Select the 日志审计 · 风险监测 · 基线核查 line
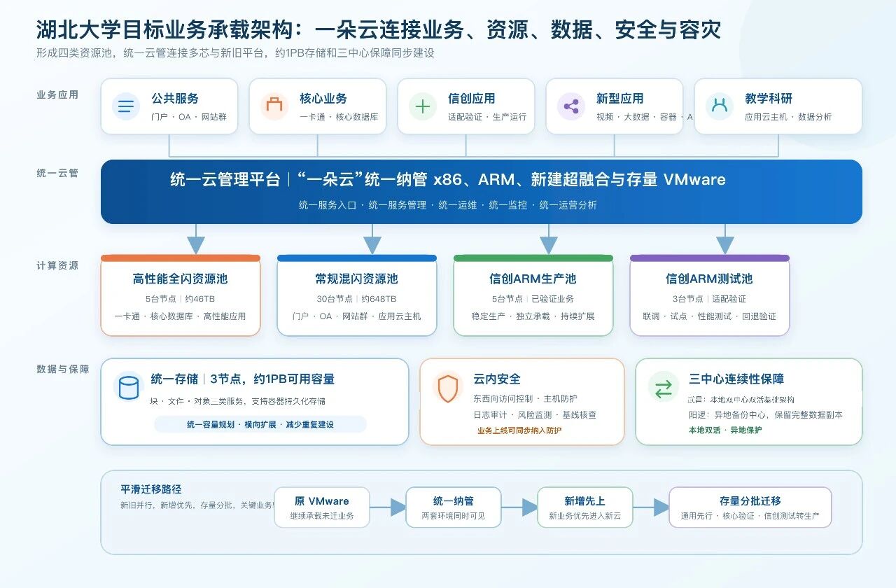 535,415
